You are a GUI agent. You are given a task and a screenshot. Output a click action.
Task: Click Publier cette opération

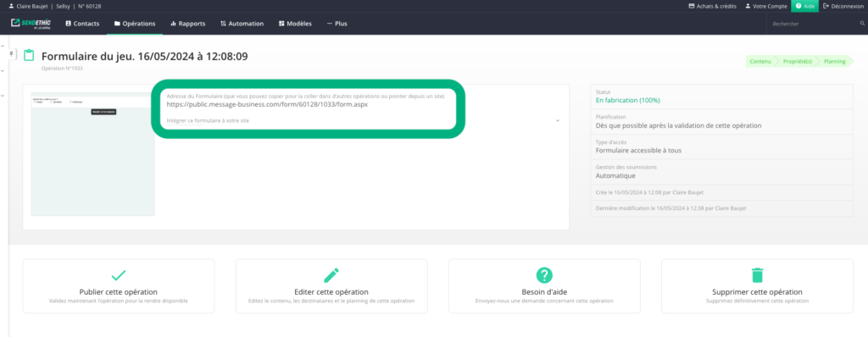click(119, 291)
